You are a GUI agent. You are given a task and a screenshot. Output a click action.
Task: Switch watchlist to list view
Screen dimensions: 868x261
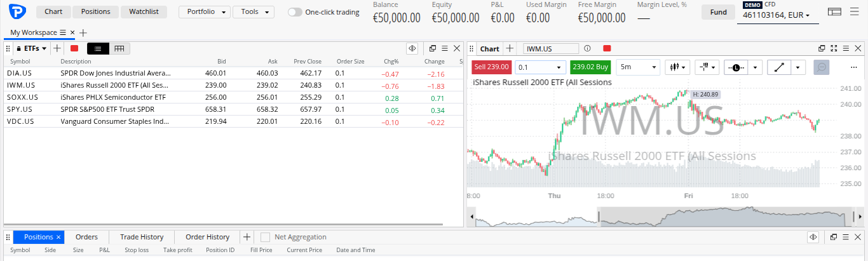[98, 48]
